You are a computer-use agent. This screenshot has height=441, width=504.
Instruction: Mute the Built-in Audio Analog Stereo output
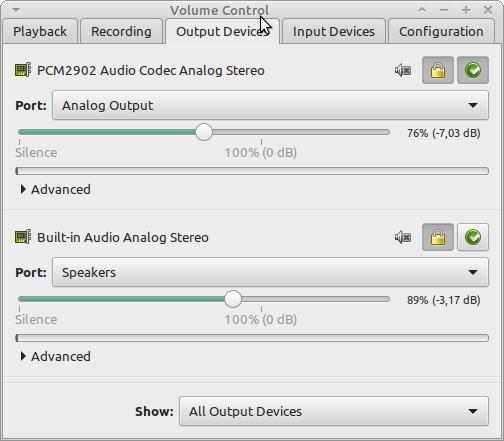[403, 237]
